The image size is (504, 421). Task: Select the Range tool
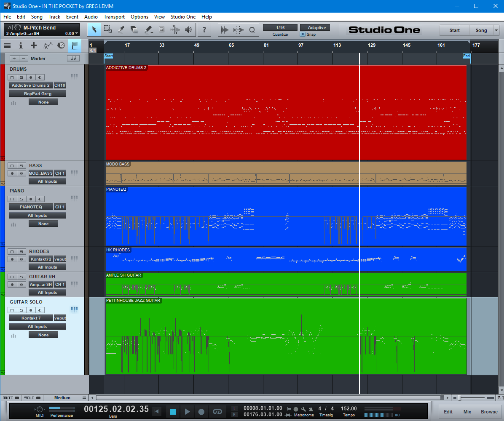108,30
